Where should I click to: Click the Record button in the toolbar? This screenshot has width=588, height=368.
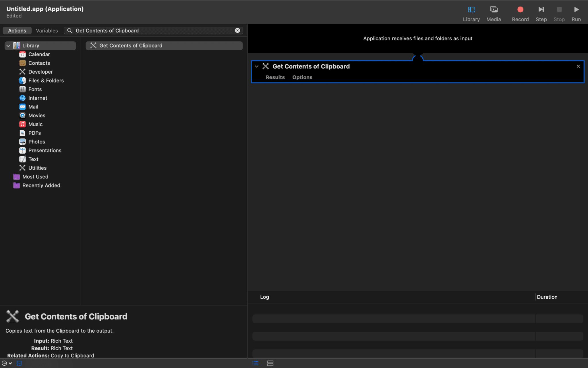pyautogui.click(x=520, y=10)
